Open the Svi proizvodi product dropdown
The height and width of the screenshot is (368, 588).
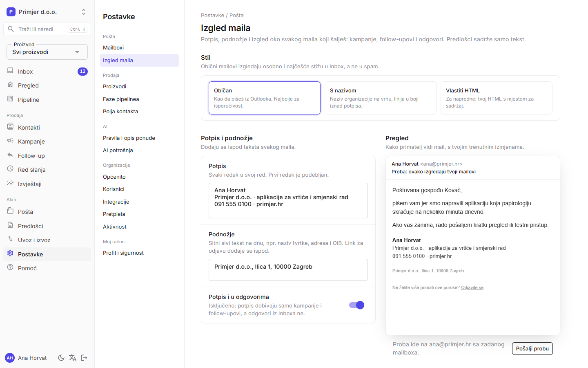(47, 52)
